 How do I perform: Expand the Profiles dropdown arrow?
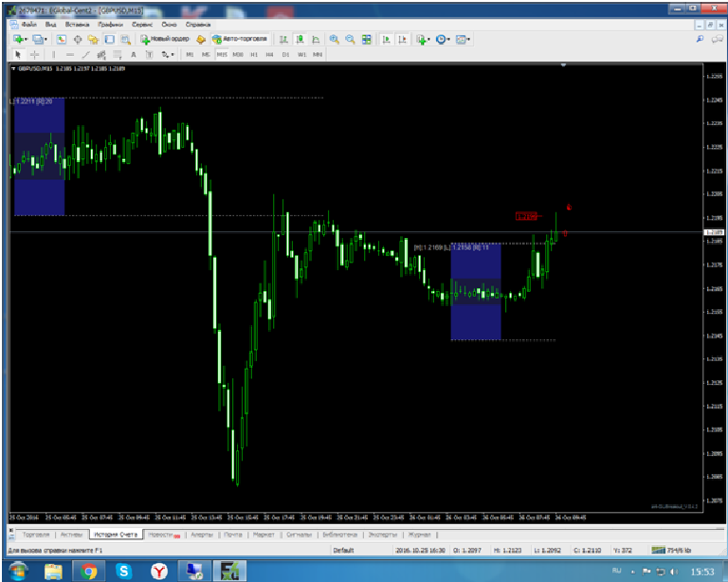pyautogui.click(x=45, y=40)
